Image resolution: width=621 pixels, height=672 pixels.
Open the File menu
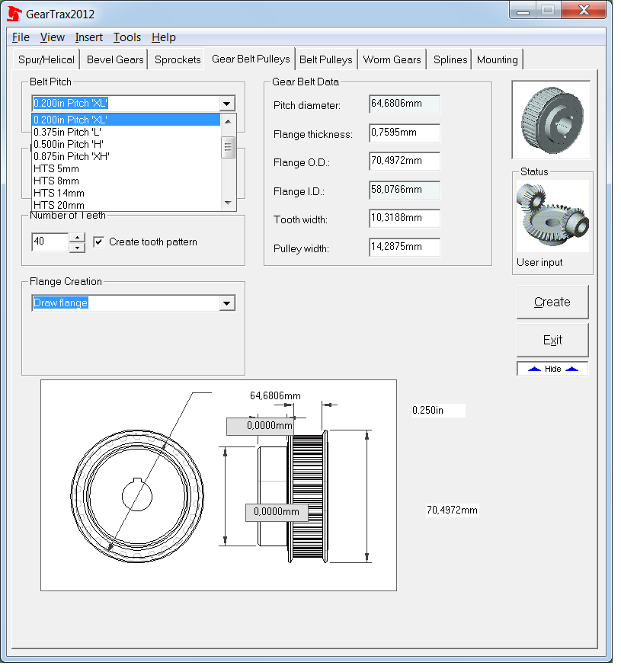21,38
